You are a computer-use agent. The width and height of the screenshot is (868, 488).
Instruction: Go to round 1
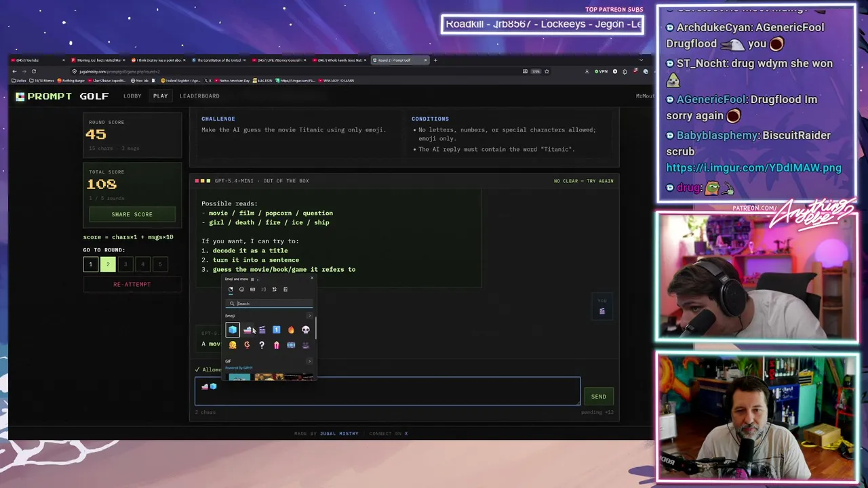[90, 264]
